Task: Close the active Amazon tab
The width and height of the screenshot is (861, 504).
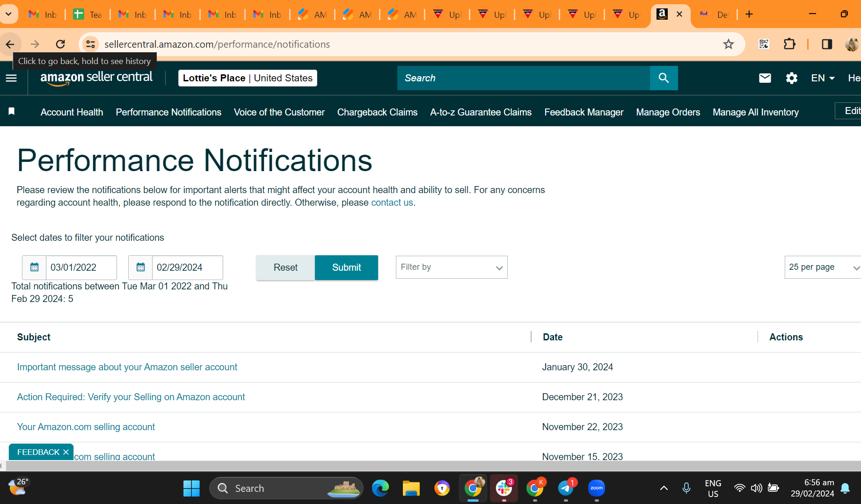Action: pyautogui.click(x=680, y=14)
